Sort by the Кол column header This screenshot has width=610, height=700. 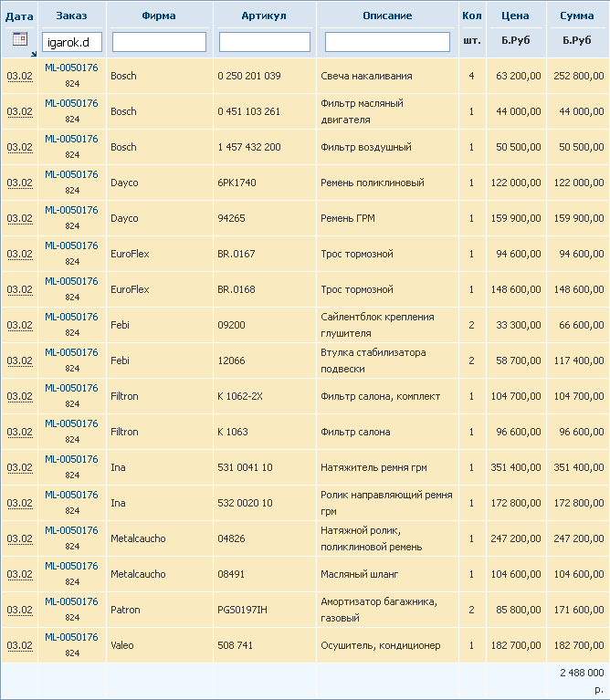pyautogui.click(x=472, y=16)
